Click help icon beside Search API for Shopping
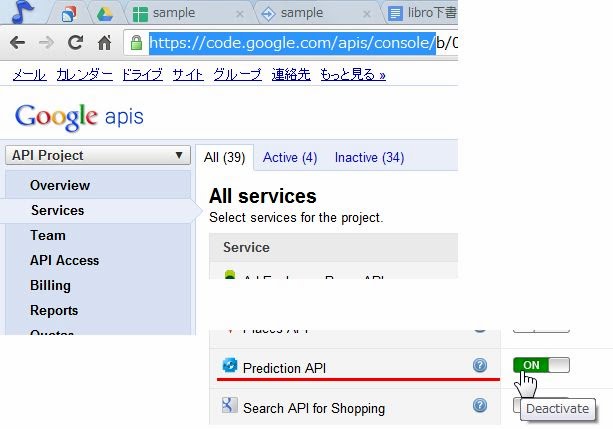The height and width of the screenshot is (429, 613). point(480,405)
